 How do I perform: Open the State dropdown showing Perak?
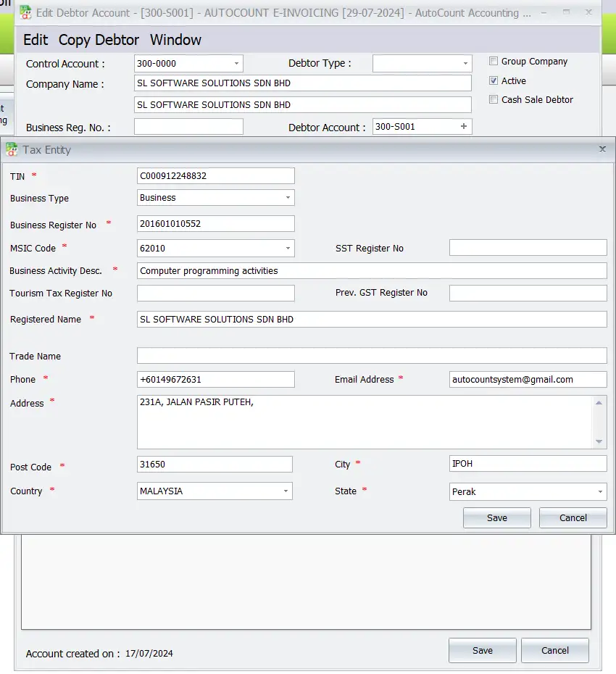click(x=599, y=491)
